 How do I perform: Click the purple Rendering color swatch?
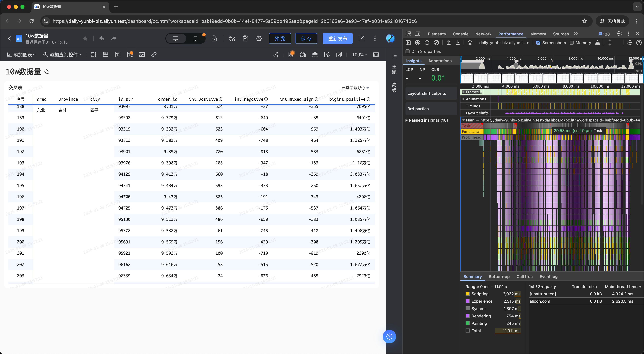click(468, 316)
